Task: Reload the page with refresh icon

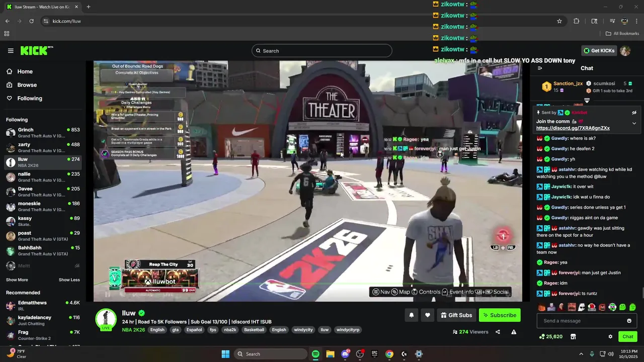Action: [31, 21]
